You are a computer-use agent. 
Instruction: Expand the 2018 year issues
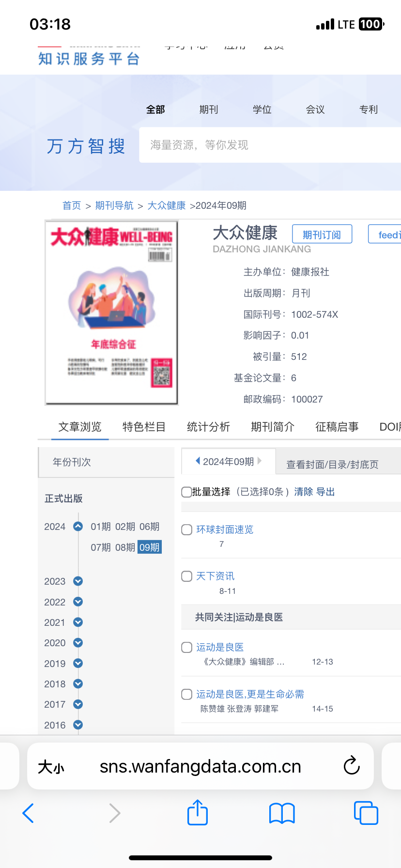78,684
